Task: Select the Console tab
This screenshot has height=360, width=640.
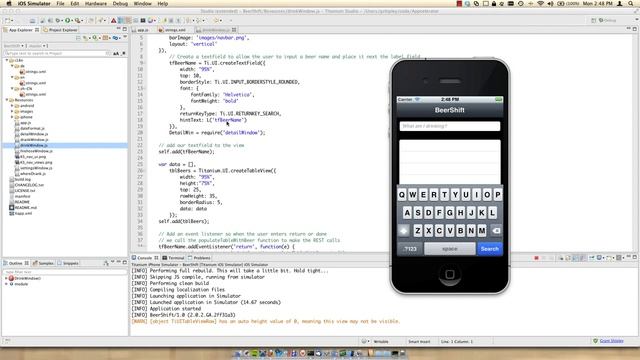Action: [144, 258]
